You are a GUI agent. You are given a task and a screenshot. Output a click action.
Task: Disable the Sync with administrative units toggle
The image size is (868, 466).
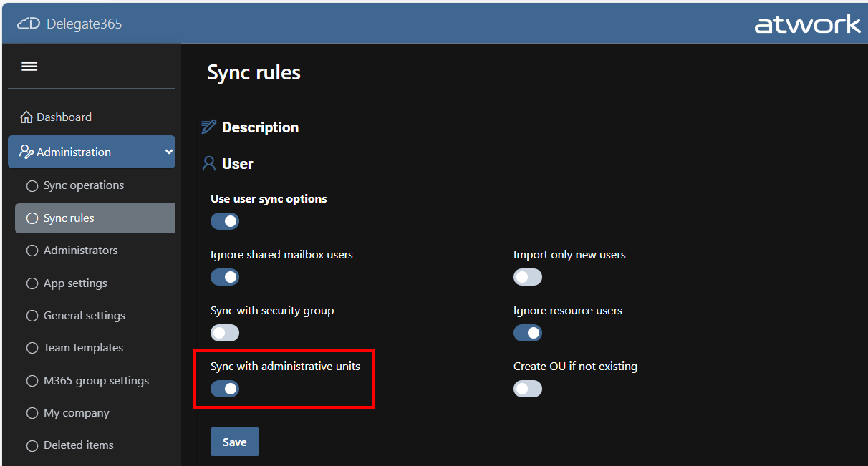(225, 388)
